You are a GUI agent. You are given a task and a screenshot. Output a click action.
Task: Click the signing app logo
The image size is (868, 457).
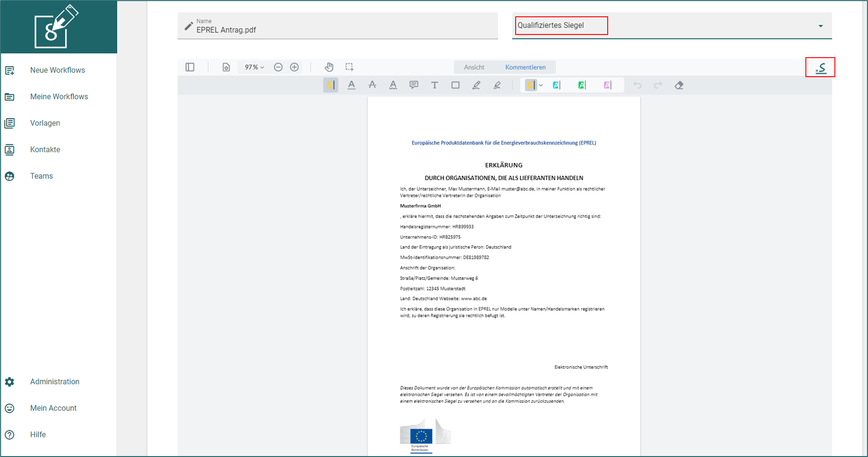click(x=56, y=27)
